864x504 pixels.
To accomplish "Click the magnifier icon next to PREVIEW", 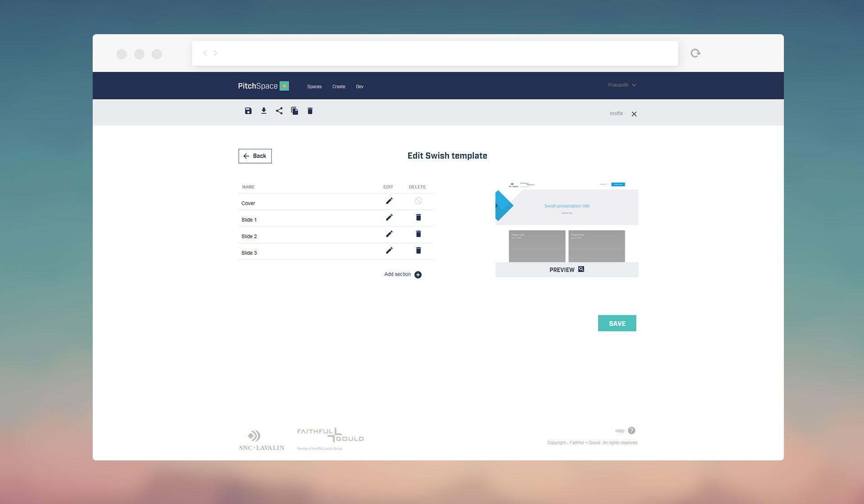I will pyautogui.click(x=581, y=269).
